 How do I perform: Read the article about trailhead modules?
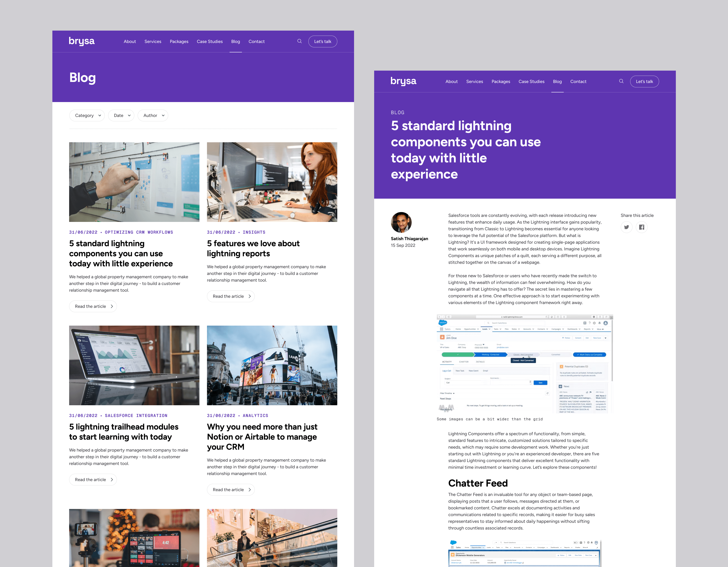[93, 480]
